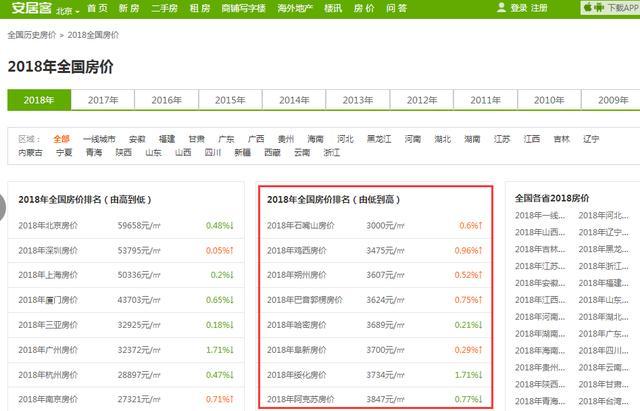Open 2018年杭州房价 link
This screenshot has height=411, width=640.
click(48, 375)
